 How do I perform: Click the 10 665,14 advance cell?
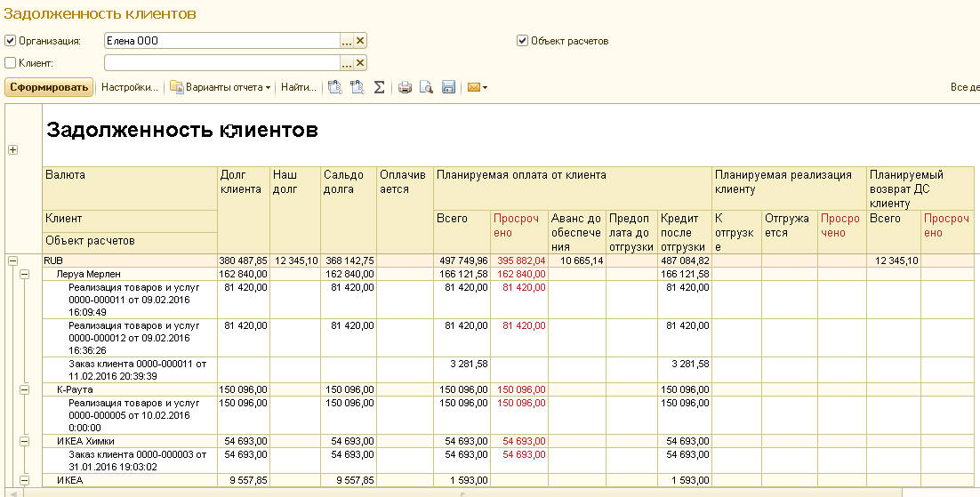coord(577,261)
